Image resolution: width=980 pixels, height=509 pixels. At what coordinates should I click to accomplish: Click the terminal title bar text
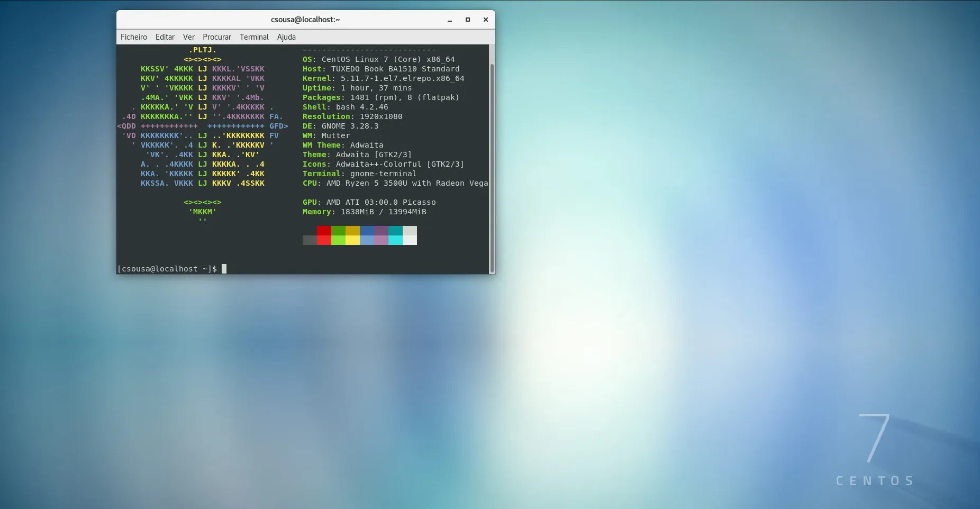[x=305, y=20]
